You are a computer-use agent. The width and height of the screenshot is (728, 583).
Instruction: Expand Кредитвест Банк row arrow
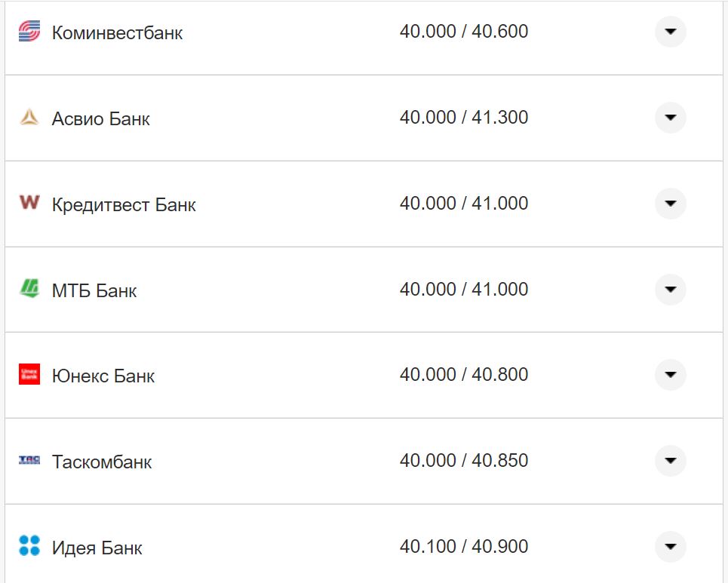click(670, 204)
